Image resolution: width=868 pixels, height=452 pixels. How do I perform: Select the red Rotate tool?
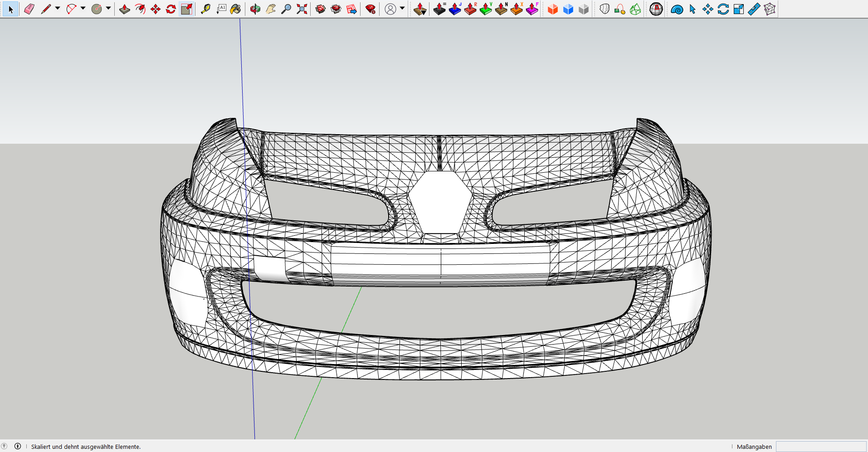(171, 9)
